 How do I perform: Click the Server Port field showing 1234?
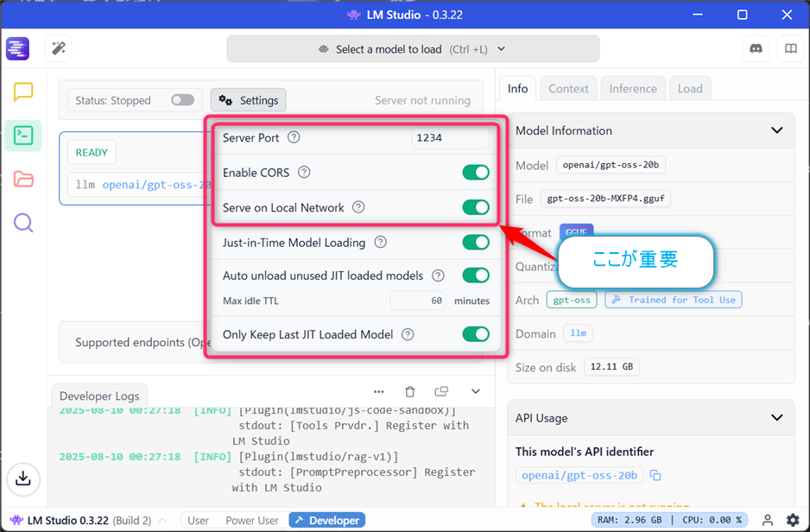click(451, 137)
